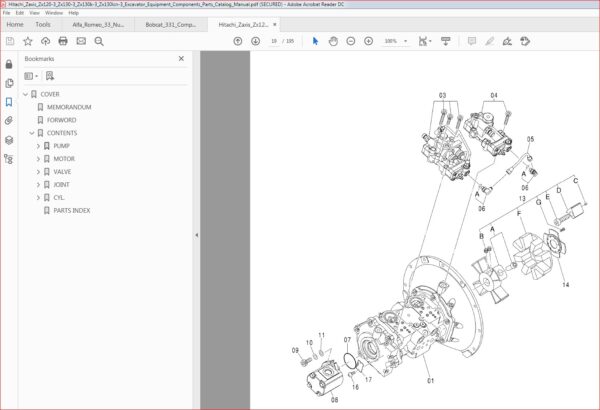
Task: Open the sign document tool
Action: pos(507,41)
